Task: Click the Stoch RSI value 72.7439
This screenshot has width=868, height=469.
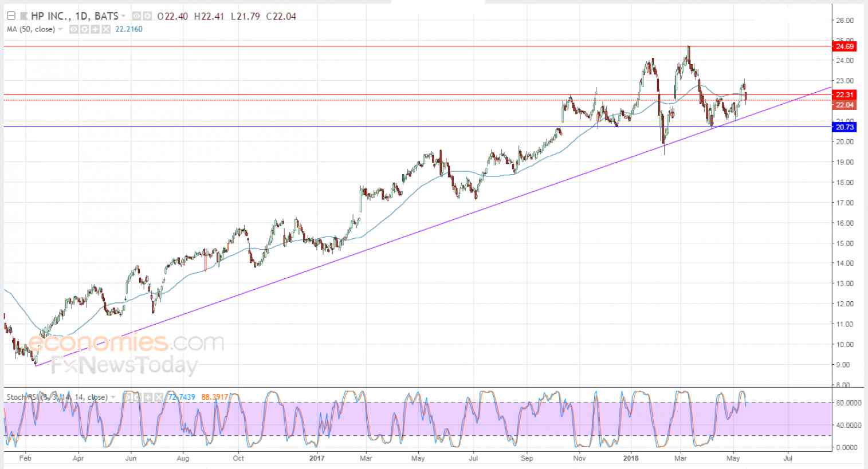Action: pyautogui.click(x=182, y=397)
